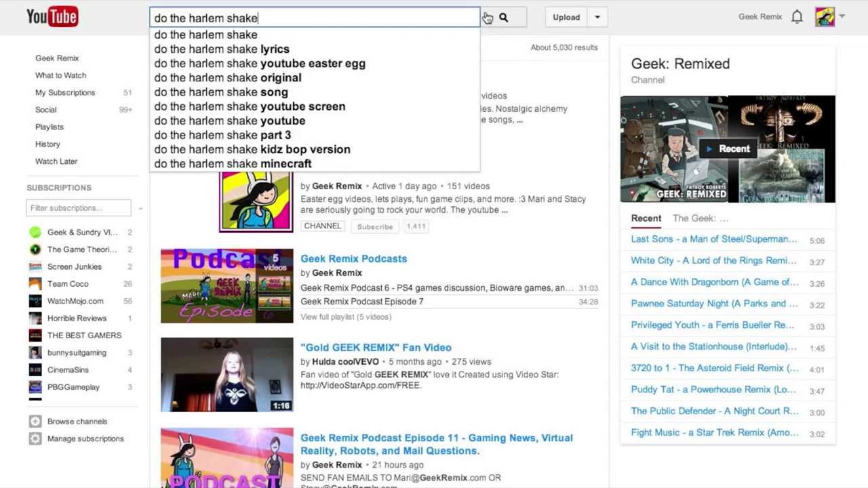Open the Upload dropdown arrow
Viewport: 868px width, 488px height.
click(x=597, y=18)
